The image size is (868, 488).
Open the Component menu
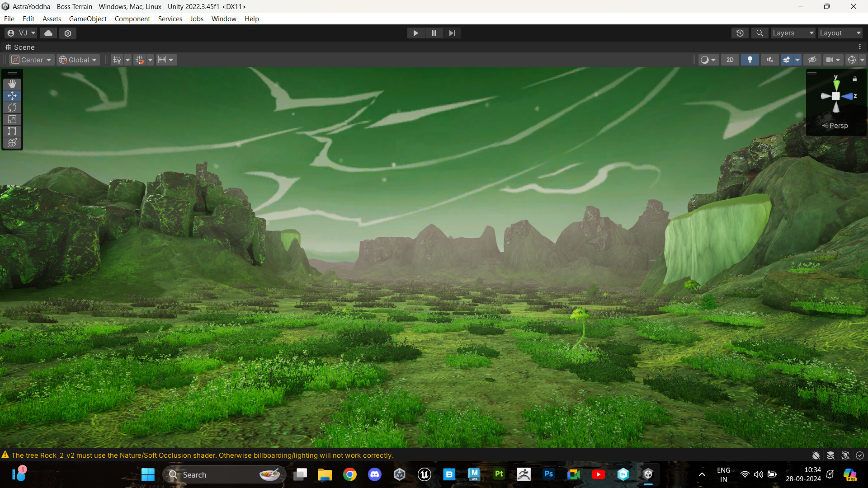pyautogui.click(x=132, y=19)
